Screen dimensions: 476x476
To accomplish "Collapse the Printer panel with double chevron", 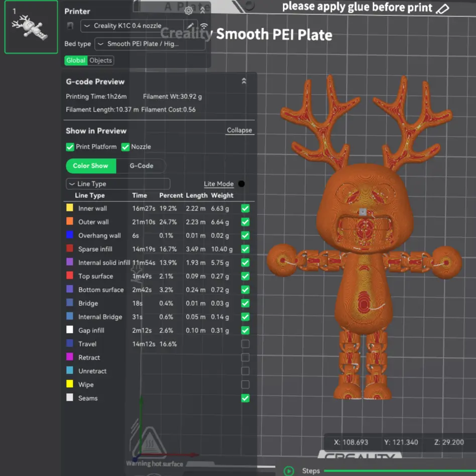I will coord(202,11).
